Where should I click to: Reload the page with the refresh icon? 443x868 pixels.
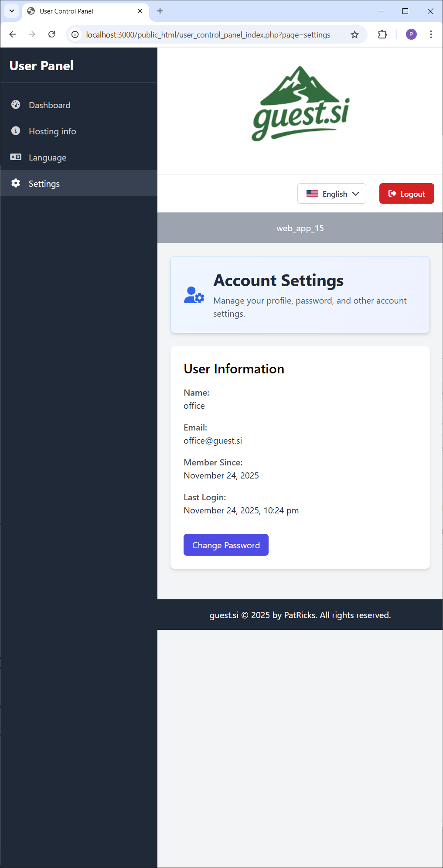click(x=52, y=34)
